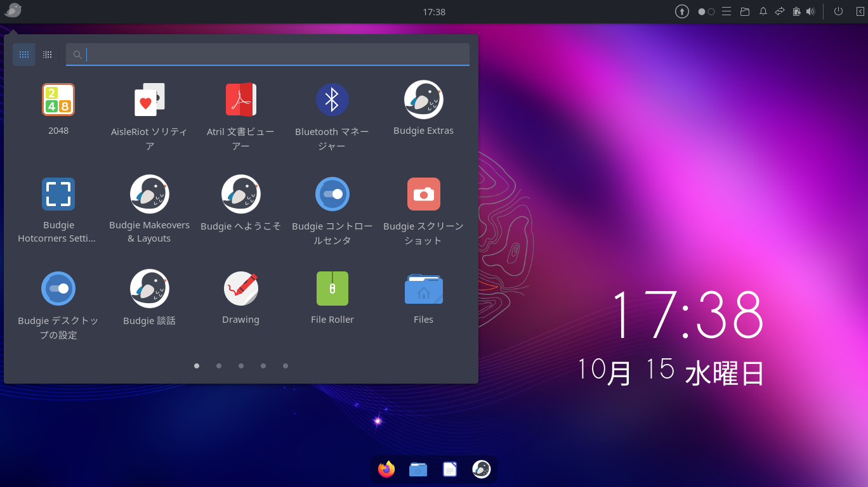The image size is (868, 487).
Task: Start the 2048 game
Action: [x=58, y=100]
